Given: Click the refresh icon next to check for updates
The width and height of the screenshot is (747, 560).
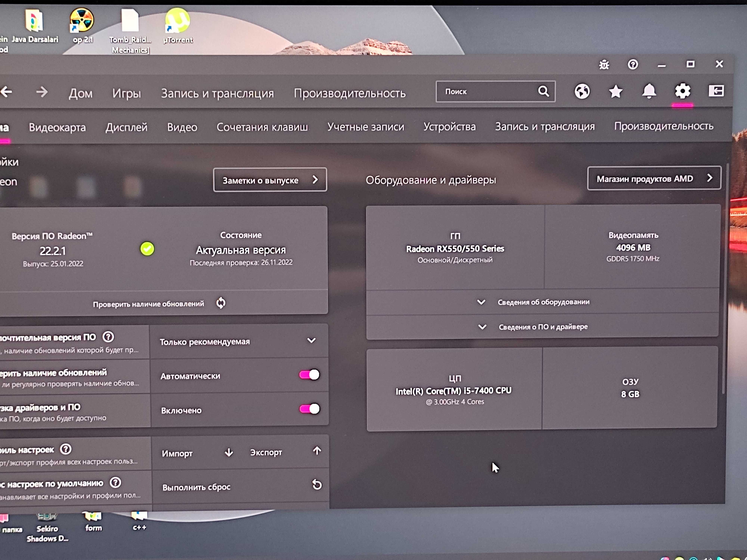Looking at the screenshot, I should coord(221,303).
